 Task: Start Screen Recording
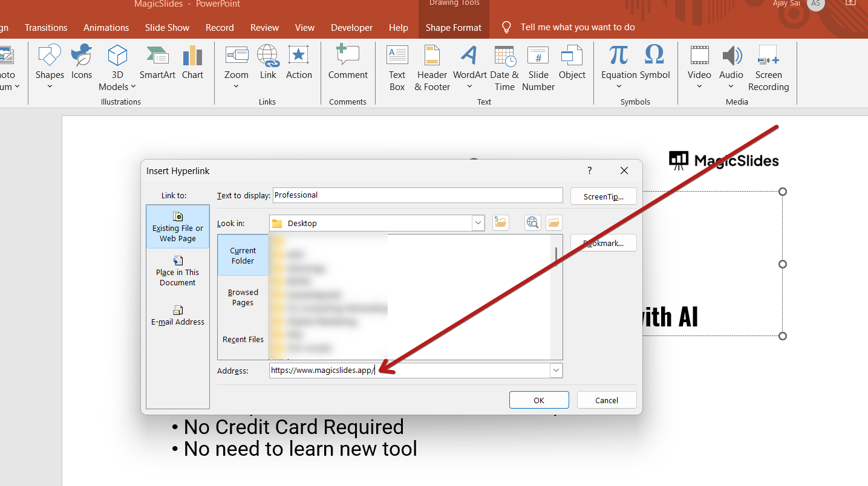[x=768, y=68]
